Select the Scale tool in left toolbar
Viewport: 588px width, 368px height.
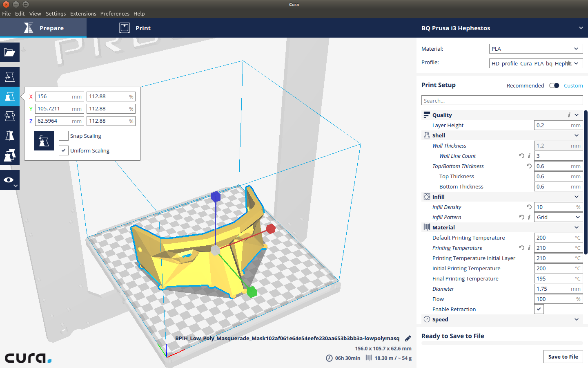[10, 96]
